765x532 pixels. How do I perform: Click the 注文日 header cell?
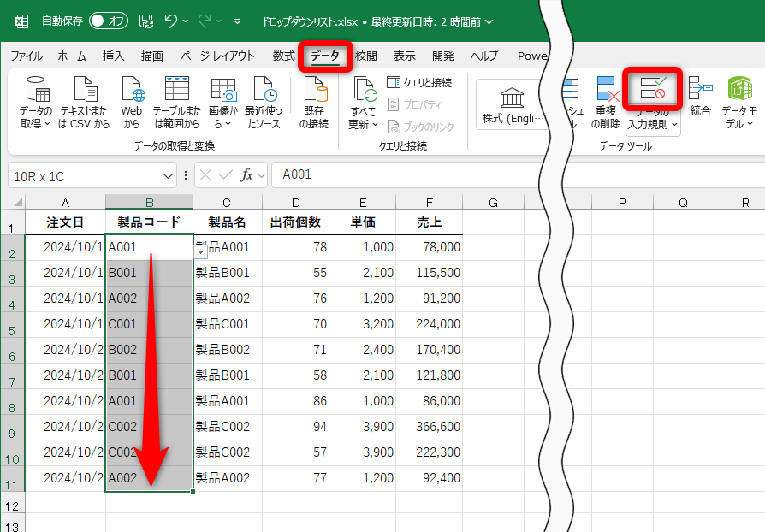click(65, 222)
